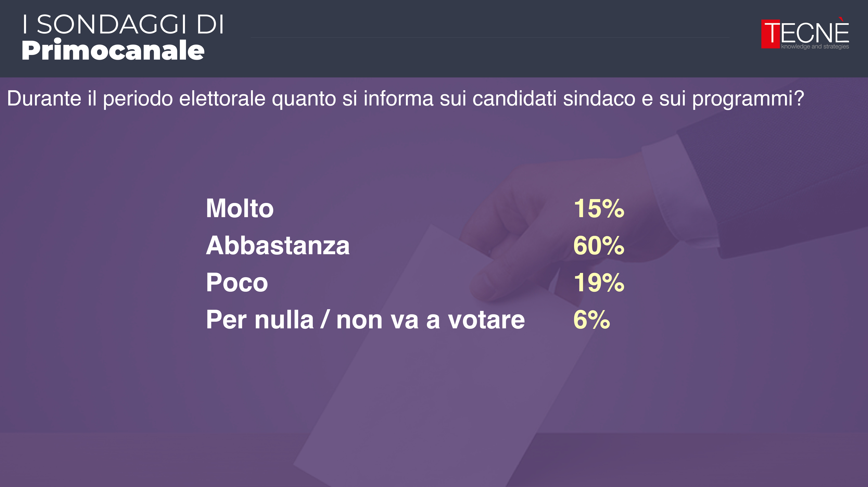Screen dimensions: 868x487
Task: Click the white shirt cuff in background
Action: pyautogui.click(x=677, y=189)
